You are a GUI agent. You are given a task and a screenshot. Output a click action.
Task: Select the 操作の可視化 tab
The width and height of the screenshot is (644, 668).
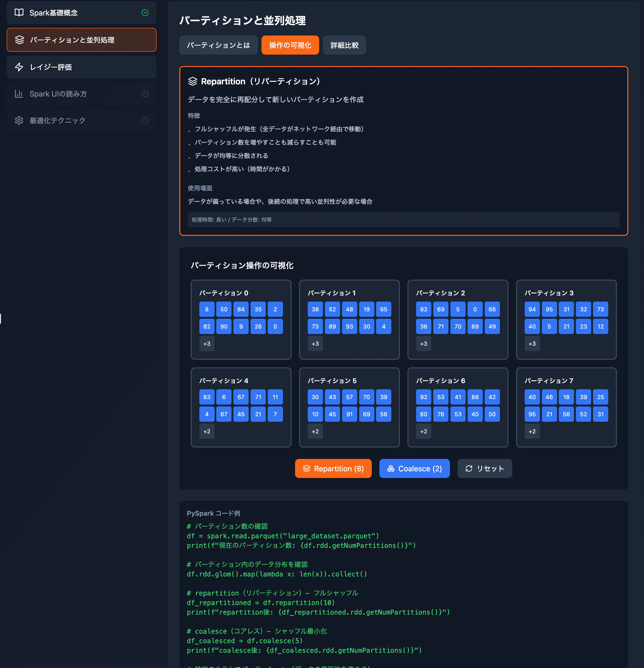coord(290,45)
